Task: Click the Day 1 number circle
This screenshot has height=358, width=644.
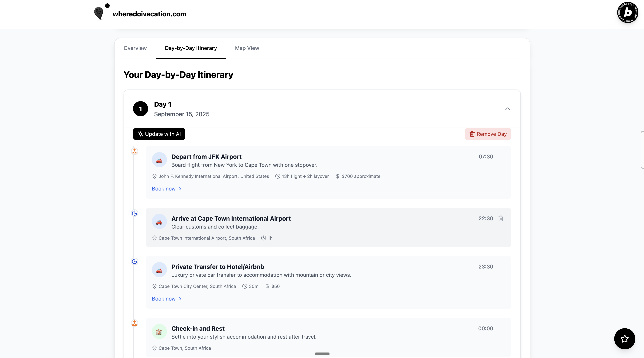Action: click(141, 109)
